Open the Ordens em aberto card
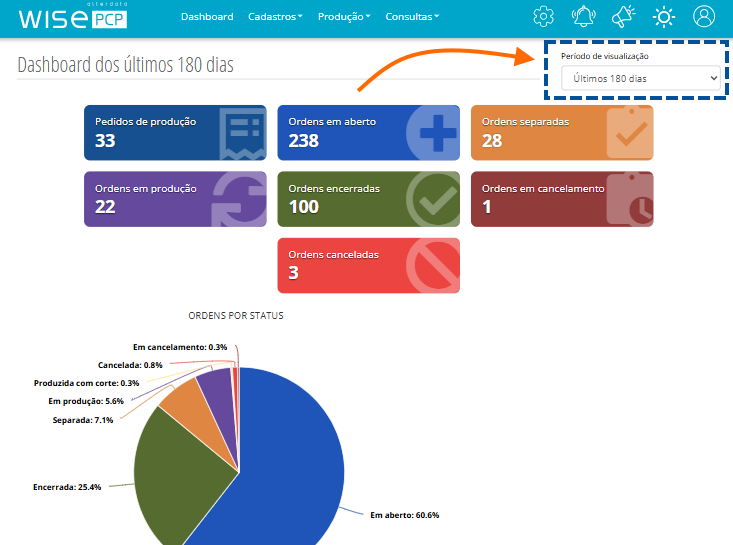 pyautogui.click(x=368, y=133)
